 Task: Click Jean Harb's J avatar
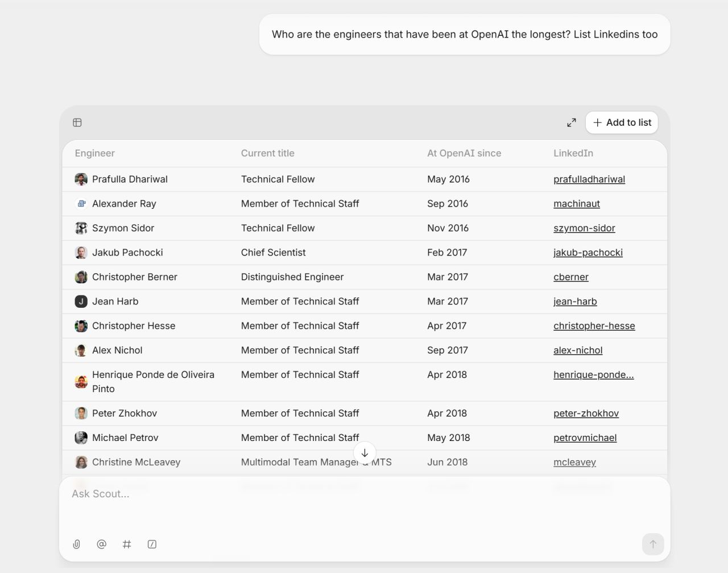[x=81, y=302]
